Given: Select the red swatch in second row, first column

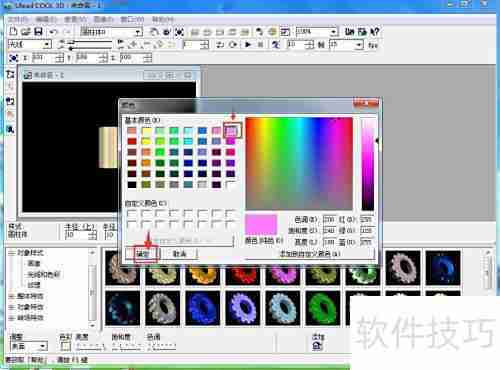Looking at the screenshot, I should pyautogui.click(x=132, y=141).
